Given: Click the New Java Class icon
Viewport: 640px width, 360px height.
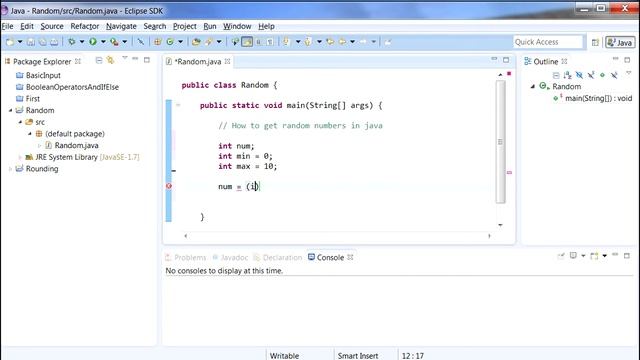Looking at the screenshot, I should [170, 42].
